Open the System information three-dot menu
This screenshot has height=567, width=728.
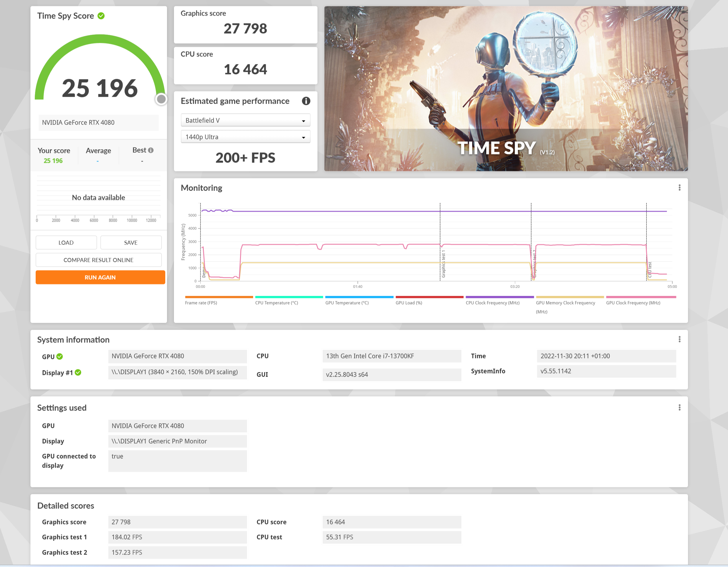click(x=679, y=339)
